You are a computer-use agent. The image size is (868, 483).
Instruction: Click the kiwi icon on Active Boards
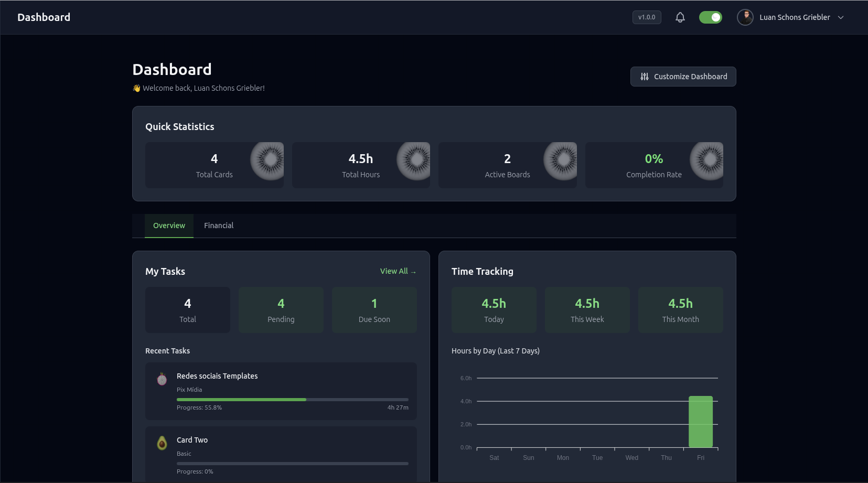click(561, 160)
